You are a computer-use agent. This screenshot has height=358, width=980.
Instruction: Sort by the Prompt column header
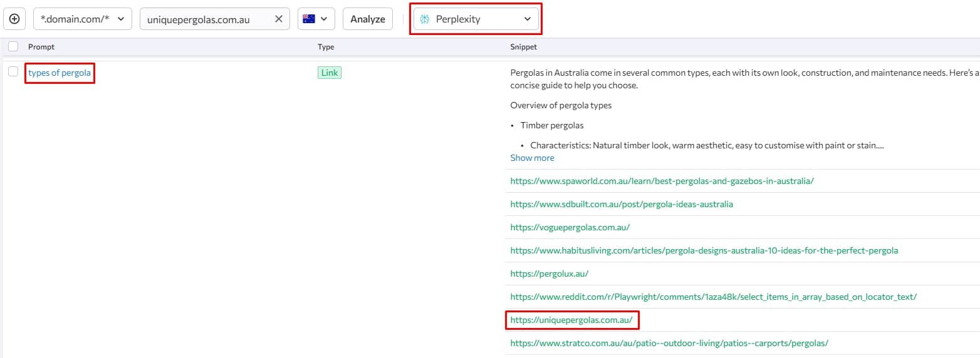click(x=41, y=47)
